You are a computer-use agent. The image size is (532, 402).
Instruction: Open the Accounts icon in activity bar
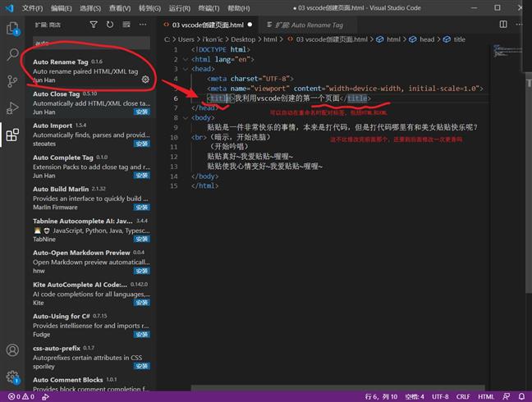pyautogui.click(x=12, y=349)
